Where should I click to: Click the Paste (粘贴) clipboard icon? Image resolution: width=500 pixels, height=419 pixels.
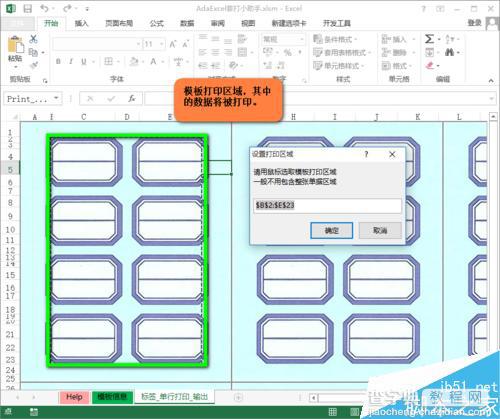pos(15,44)
